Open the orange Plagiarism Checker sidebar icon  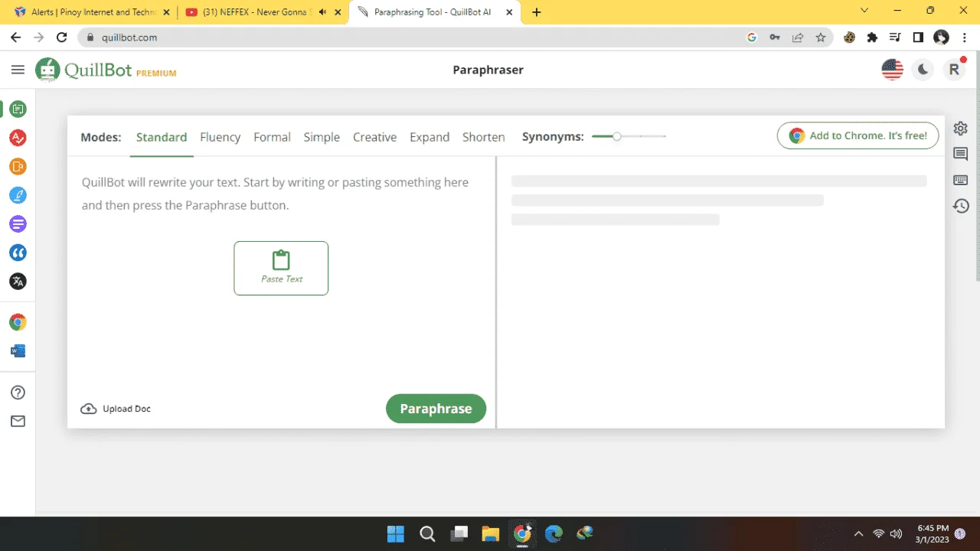click(18, 167)
